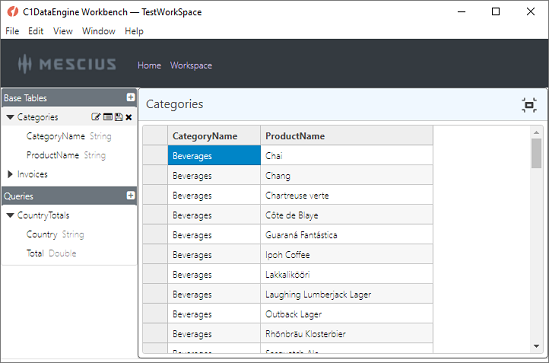Viewport: 549px width, 363px height.
Task: View Categories table data icon
Action: point(108,117)
